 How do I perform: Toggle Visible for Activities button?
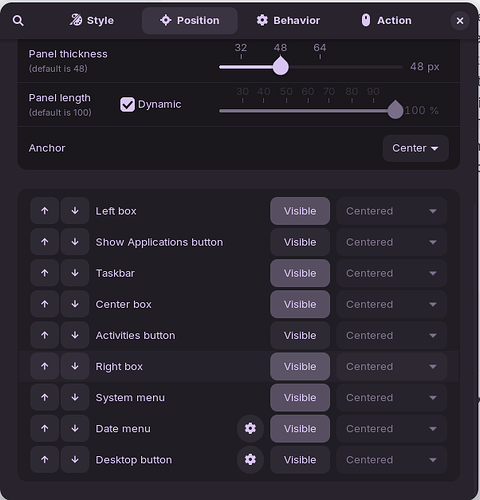[x=300, y=335]
